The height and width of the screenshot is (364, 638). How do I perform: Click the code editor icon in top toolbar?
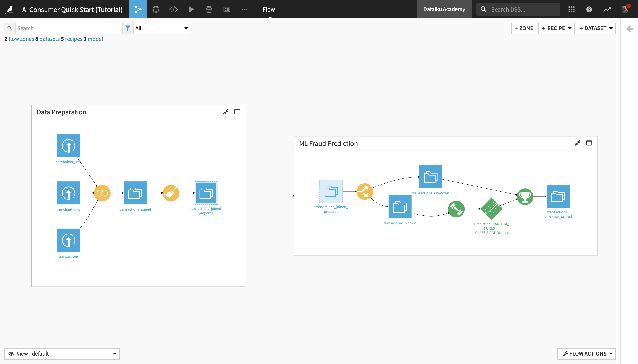click(173, 9)
